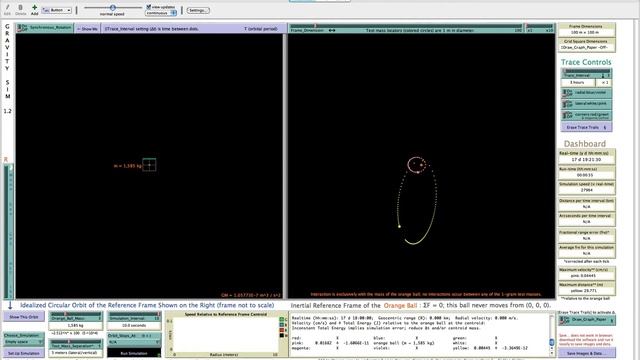Click the output area scrollbar
This screenshot has width=640, height=360.
tap(552, 335)
